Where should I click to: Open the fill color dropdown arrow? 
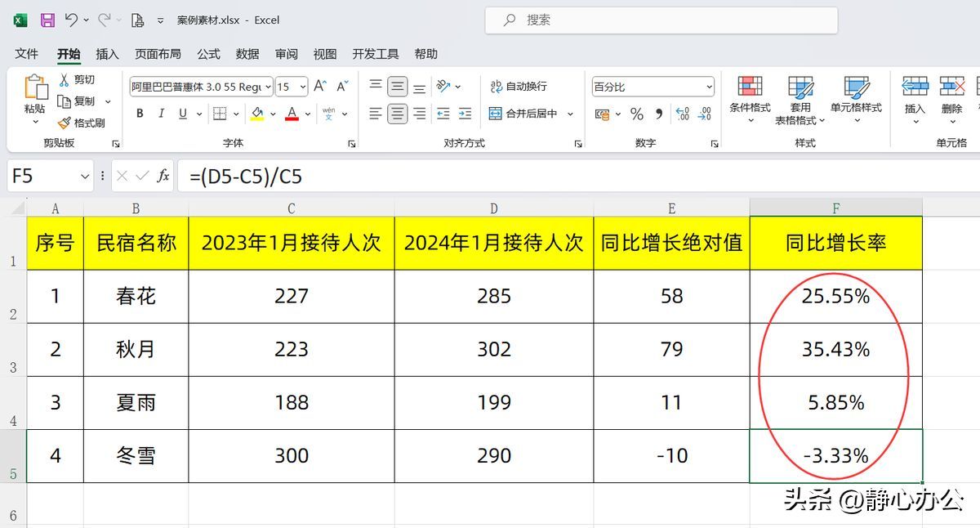(x=271, y=114)
